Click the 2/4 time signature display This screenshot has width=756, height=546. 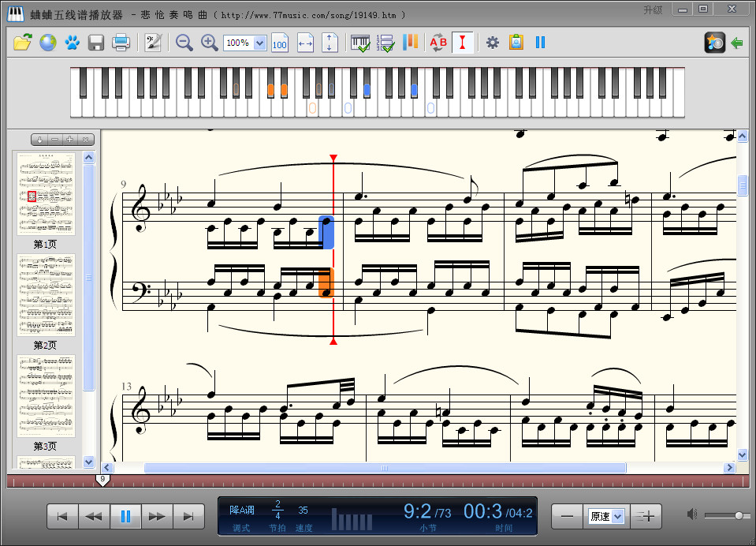point(277,510)
